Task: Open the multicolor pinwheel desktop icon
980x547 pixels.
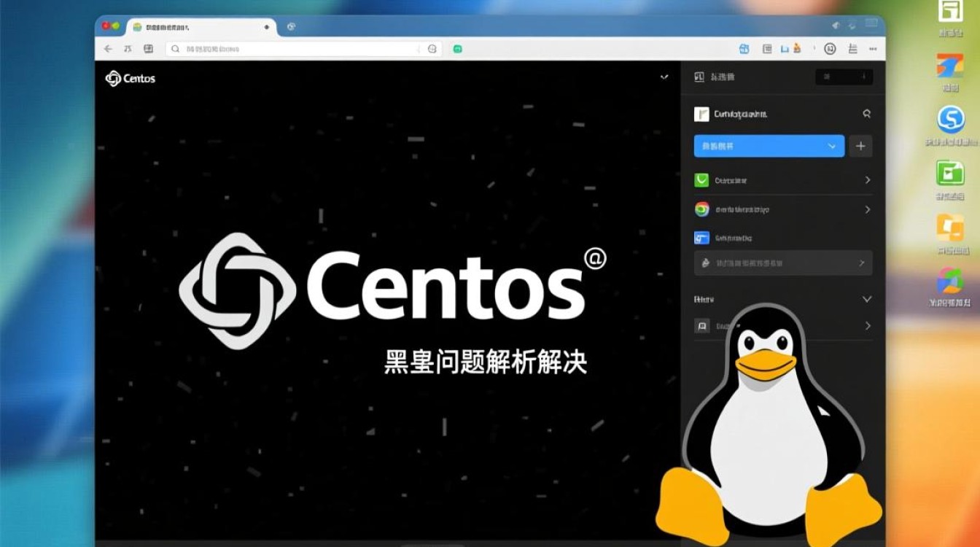Action: 951,281
